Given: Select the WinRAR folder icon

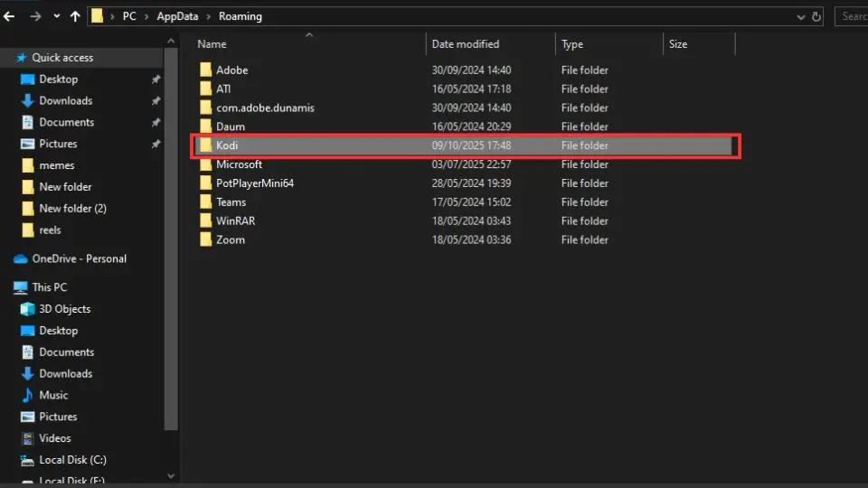Looking at the screenshot, I should pos(205,221).
